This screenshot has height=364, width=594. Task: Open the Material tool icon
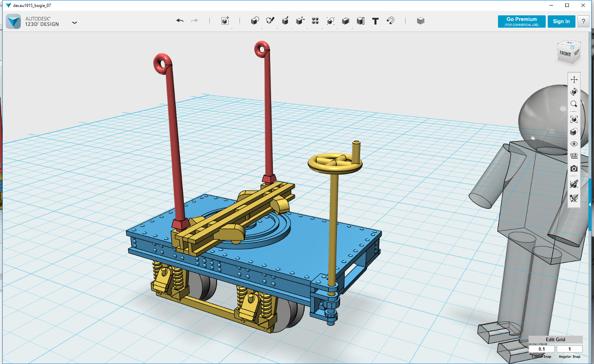pyautogui.click(x=420, y=21)
